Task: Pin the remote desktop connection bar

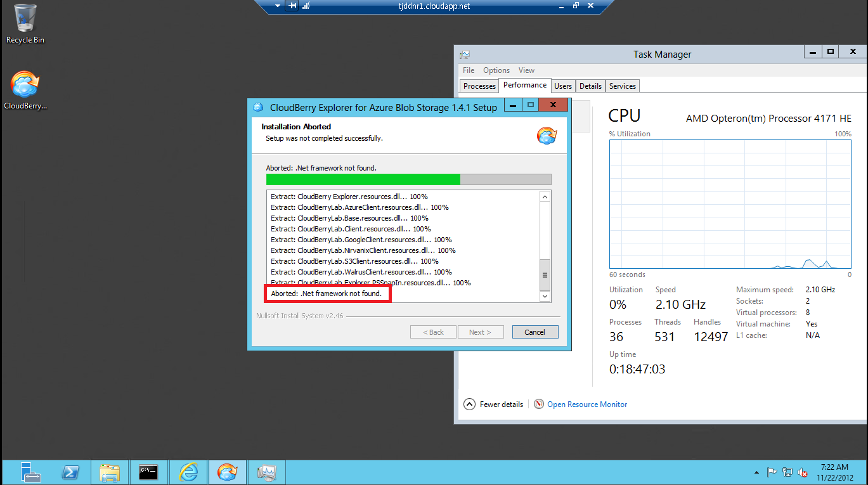Action: pos(292,6)
